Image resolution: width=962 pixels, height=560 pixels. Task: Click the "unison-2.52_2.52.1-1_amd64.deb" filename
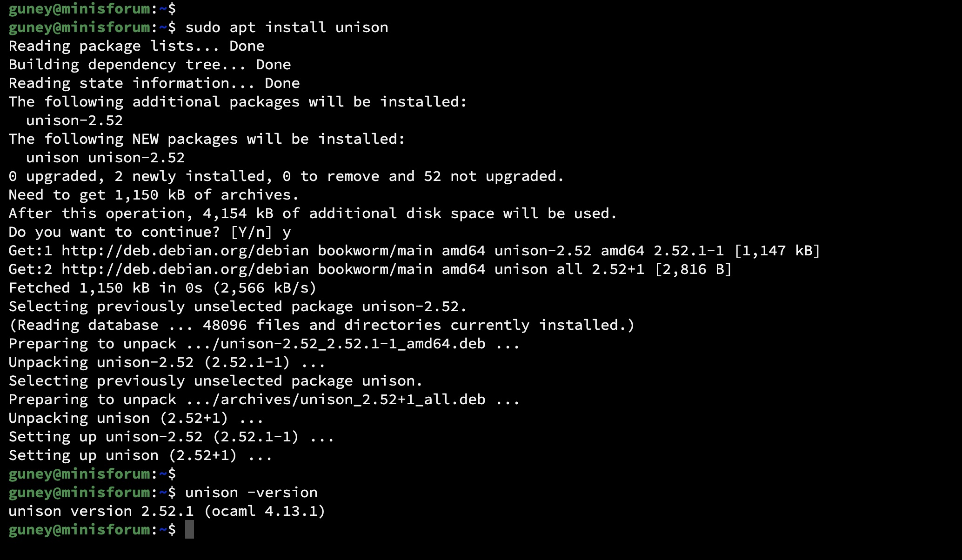click(353, 344)
